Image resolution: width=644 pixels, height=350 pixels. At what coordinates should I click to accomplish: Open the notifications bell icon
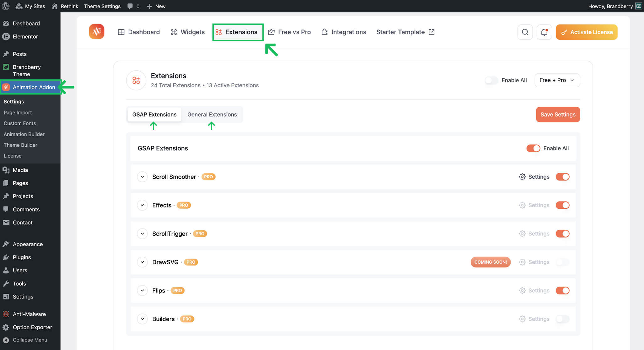pyautogui.click(x=544, y=32)
